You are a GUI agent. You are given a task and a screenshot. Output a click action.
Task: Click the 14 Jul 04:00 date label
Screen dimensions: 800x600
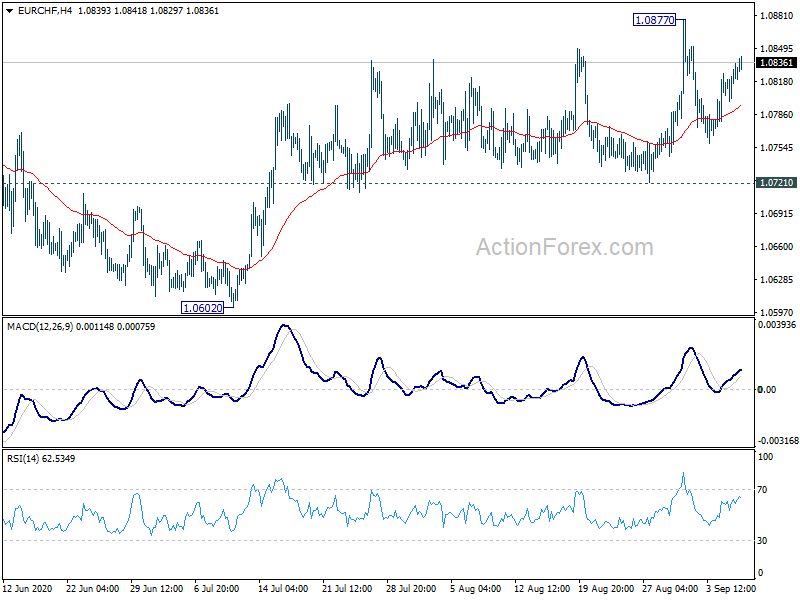[x=283, y=588]
